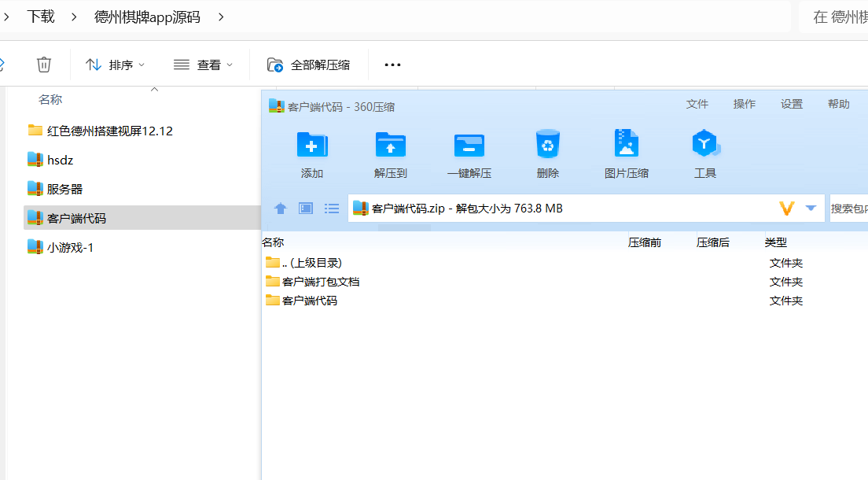Expand the path bar dropdown arrow

pyautogui.click(x=811, y=208)
